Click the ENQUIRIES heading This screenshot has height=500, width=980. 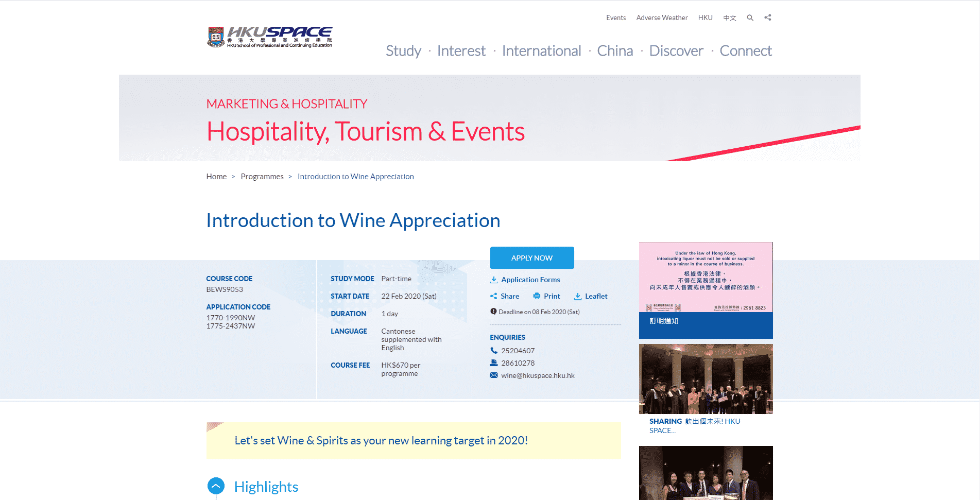click(507, 337)
